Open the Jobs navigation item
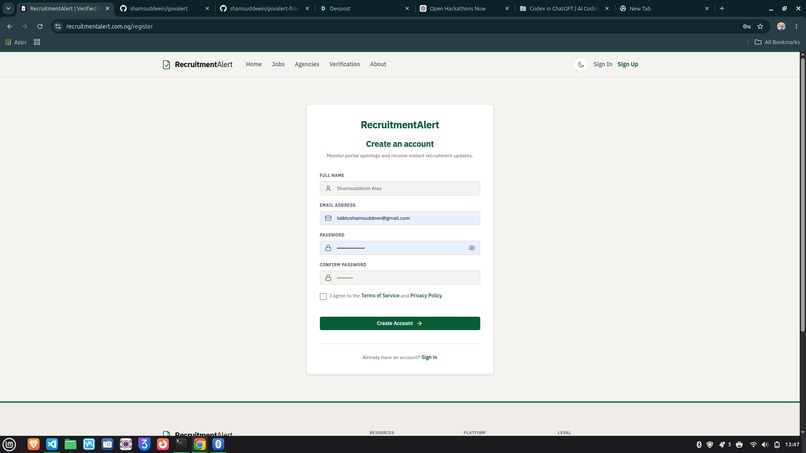The height and width of the screenshot is (453, 806). coord(278,64)
